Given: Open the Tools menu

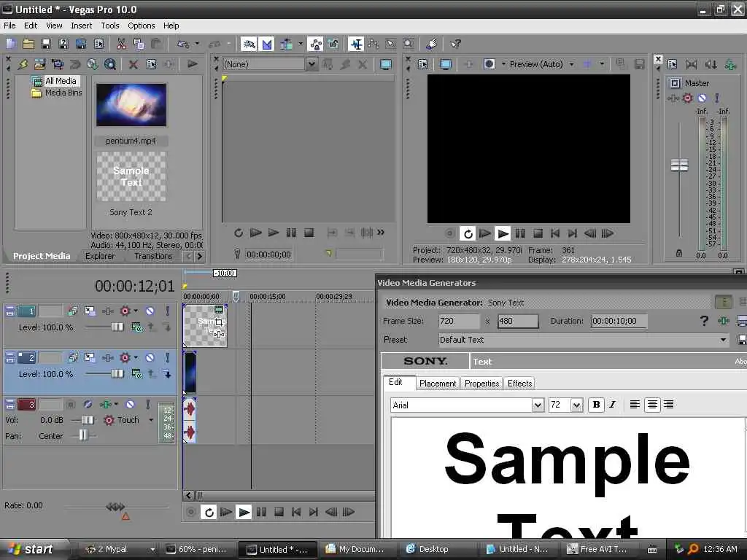Looking at the screenshot, I should [x=110, y=26].
